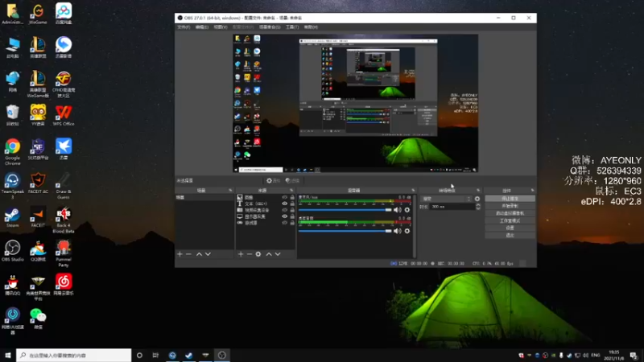Open the Recycle Bin on desktop
Screen dimensions: 644x362
pyautogui.click(x=12, y=115)
